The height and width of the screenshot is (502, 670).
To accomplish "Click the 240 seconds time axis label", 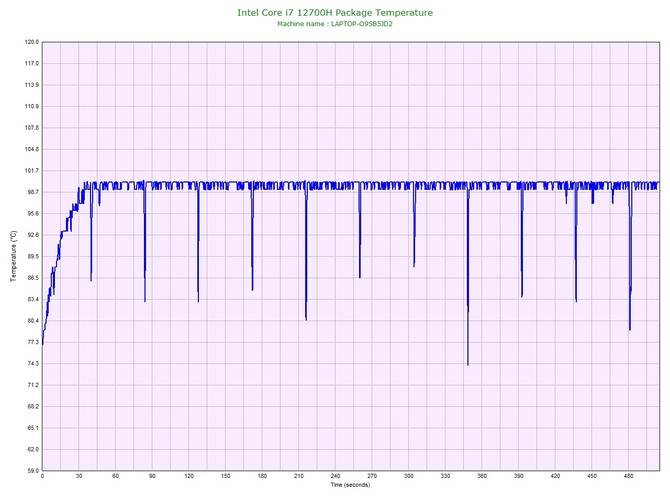I will coord(335,476).
